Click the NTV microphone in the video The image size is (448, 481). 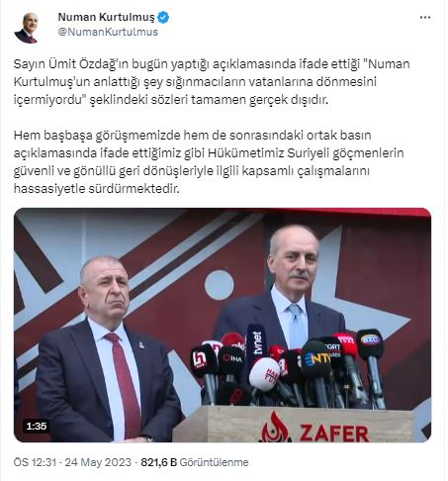point(317,358)
